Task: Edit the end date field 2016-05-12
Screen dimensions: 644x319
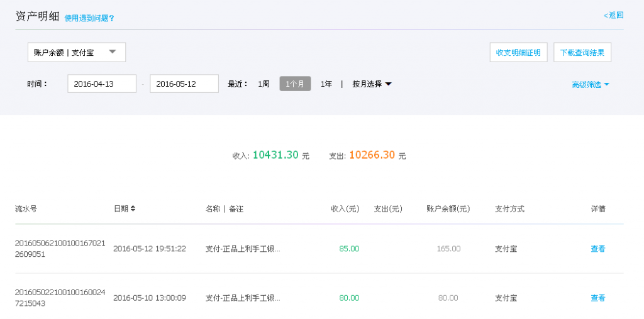Action: pos(184,84)
